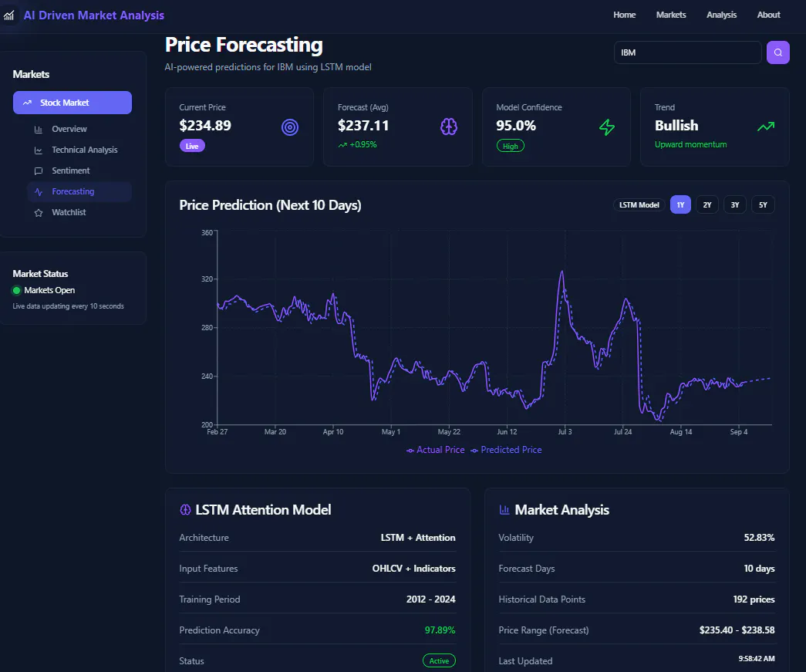
Task: Click the green Markets Open status dot
Action: pyautogui.click(x=16, y=291)
